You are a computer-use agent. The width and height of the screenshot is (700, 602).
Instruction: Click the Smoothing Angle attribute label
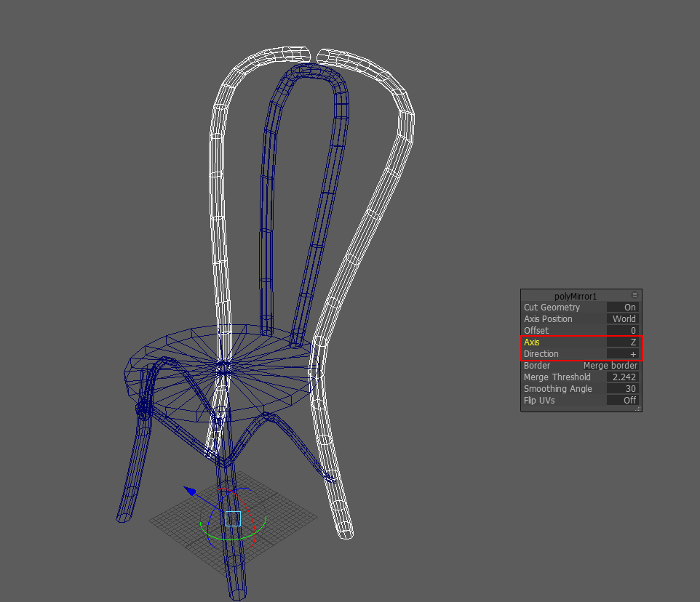click(557, 389)
